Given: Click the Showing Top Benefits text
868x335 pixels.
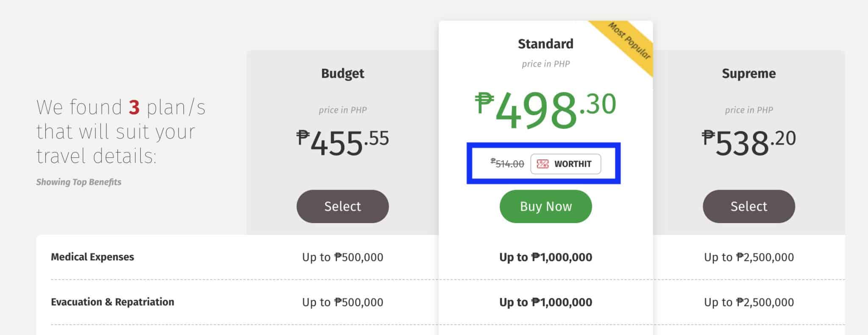Looking at the screenshot, I should (78, 182).
